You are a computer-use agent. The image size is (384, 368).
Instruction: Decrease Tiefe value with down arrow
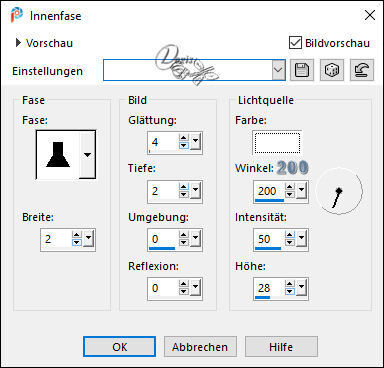(x=184, y=194)
